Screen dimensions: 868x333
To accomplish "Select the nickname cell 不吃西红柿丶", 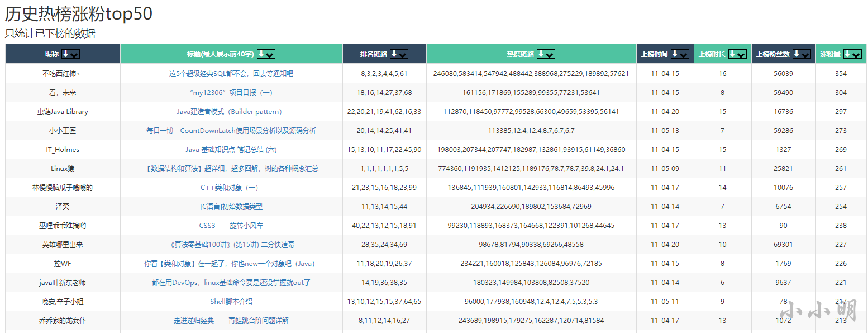I will [63, 74].
